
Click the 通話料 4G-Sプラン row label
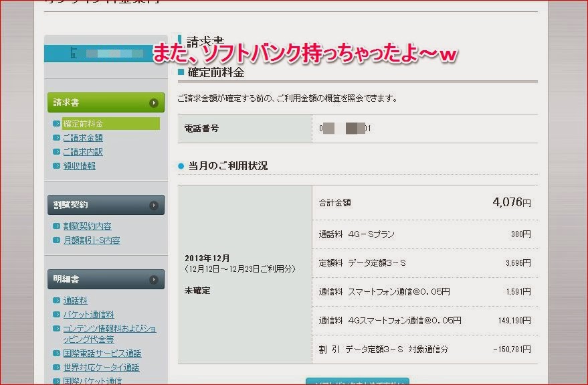pyautogui.click(x=357, y=234)
